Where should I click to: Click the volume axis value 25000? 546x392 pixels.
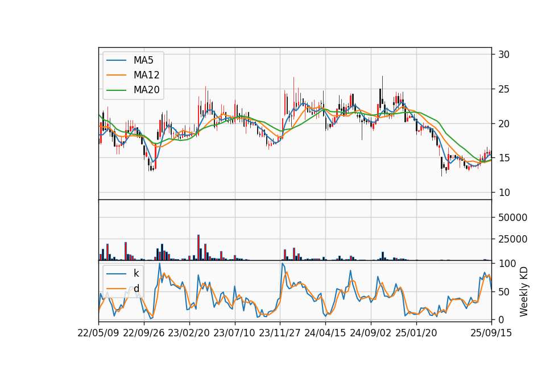pos(512,239)
